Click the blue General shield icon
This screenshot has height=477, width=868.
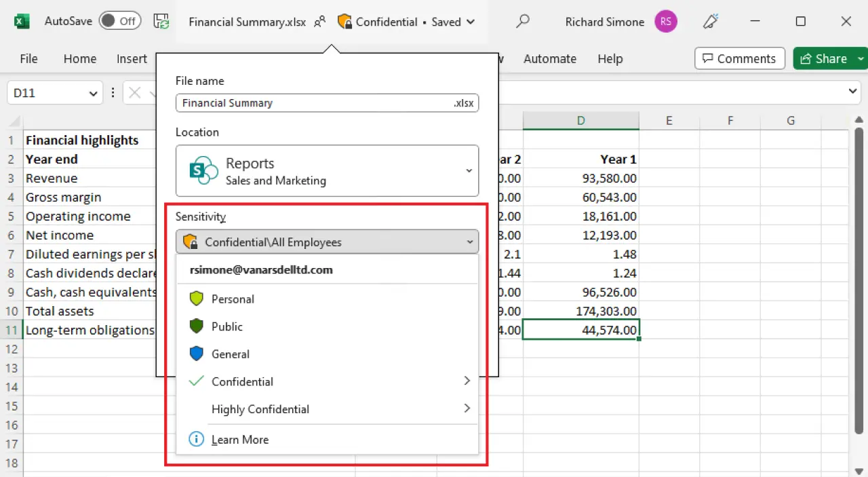(x=196, y=354)
